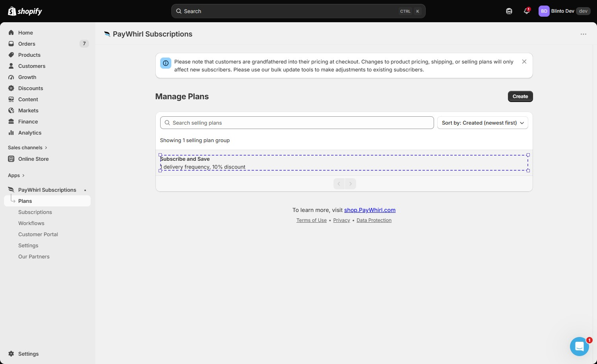This screenshot has height=364, width=597.
Task: Open the Subscribe and Save plan row
Action: (344, 163)
